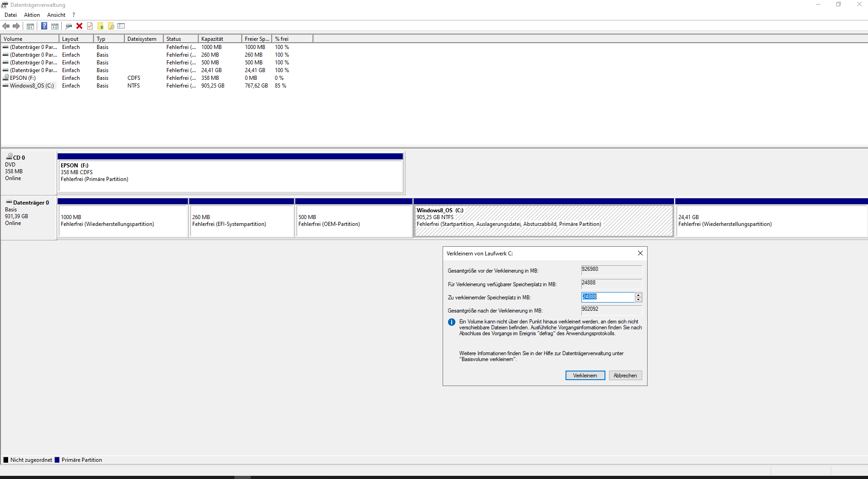
Task: Click the Gesamtgröße nach der Verkleinerung value field
Action: click(611, 310)
